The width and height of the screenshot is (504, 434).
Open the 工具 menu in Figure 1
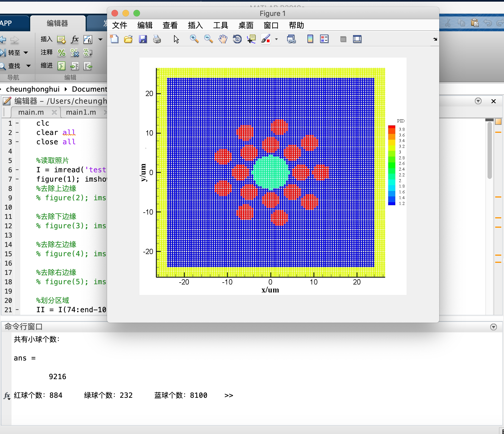coord(221,25)
